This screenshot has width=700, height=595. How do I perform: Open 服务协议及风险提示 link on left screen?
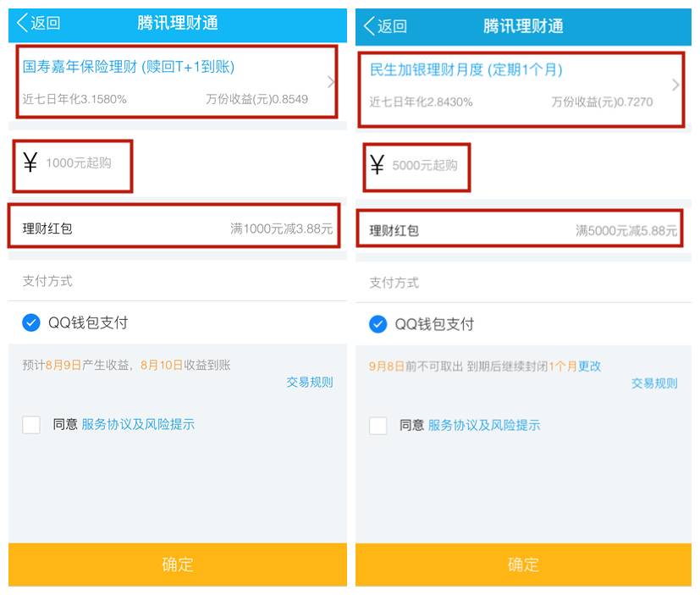(138, 424)
